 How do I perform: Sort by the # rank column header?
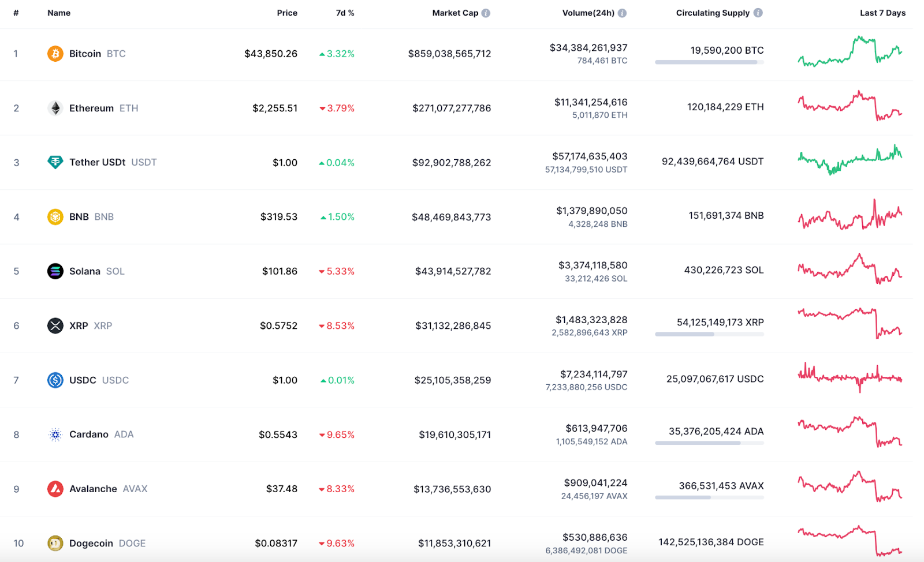click(16, 13)
